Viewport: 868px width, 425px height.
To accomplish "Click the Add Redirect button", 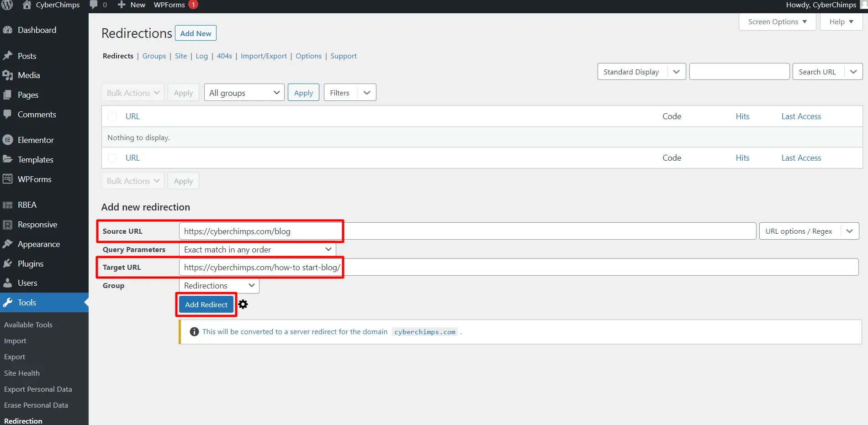I will tap(206, 304).
